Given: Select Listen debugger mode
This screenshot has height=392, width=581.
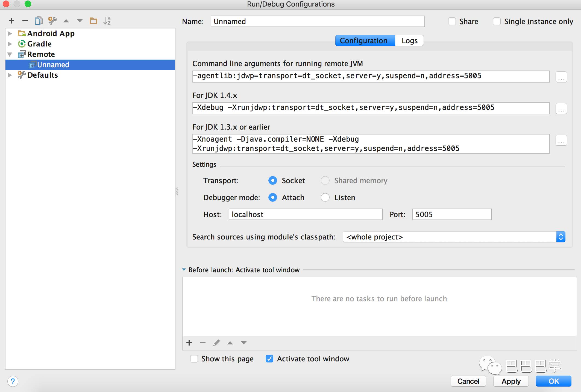Looking at the screenshot, I should 325,197.
